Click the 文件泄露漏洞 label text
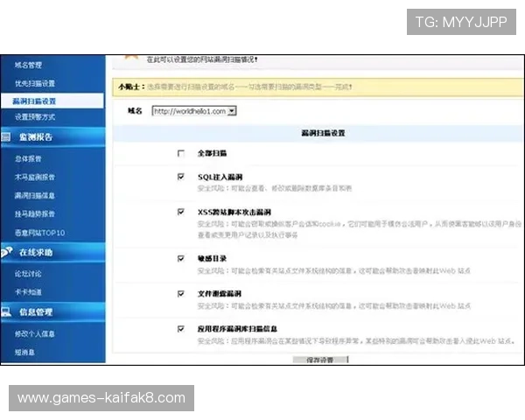The height and width of the screenshot is (420, 525). tap(220, 294)
